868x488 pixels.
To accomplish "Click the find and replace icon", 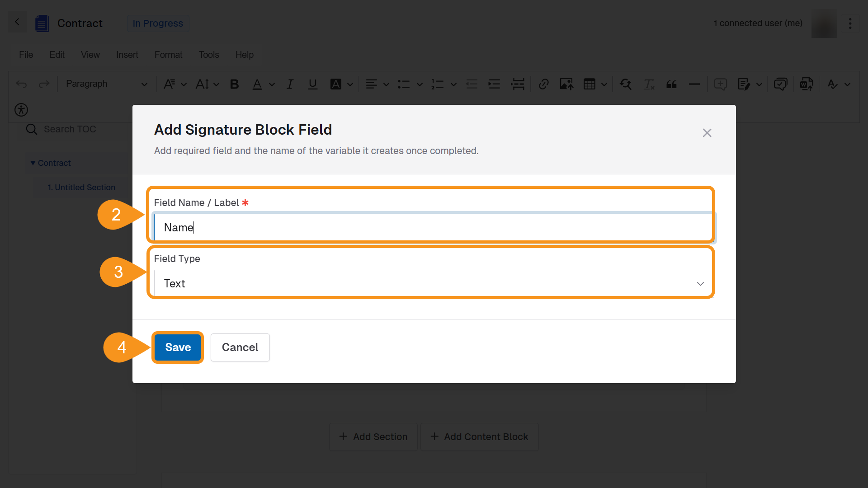I will [626, 84].
